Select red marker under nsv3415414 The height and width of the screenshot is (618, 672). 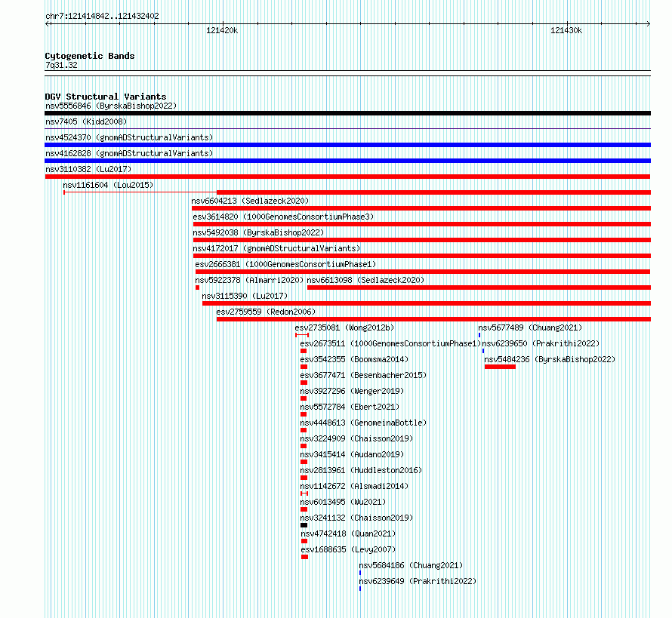tap(304, 462)
